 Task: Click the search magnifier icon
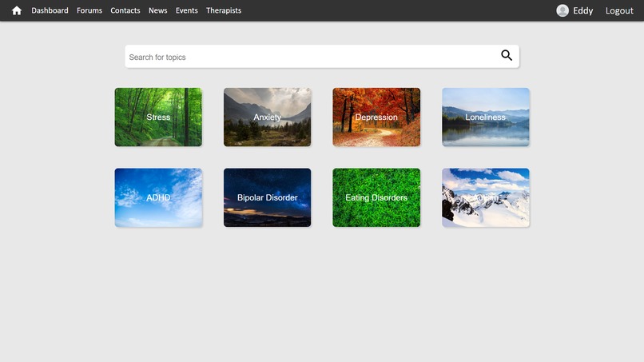click(507, 55)
